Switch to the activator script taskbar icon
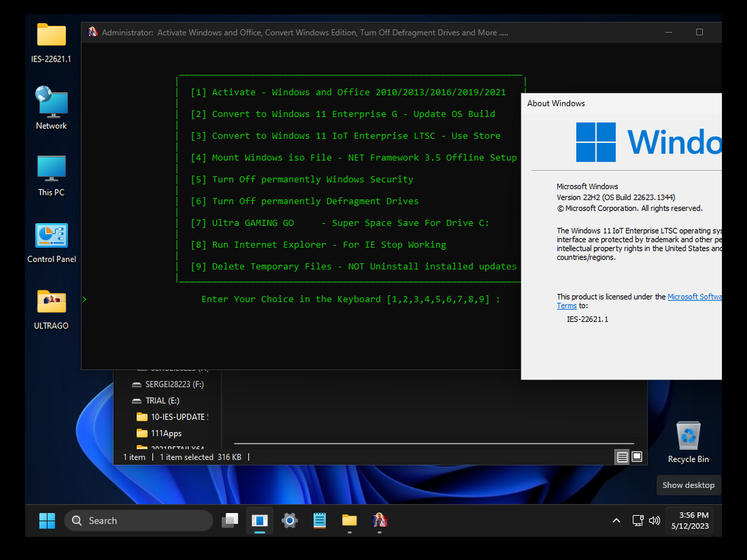 (x=379, y=521)
